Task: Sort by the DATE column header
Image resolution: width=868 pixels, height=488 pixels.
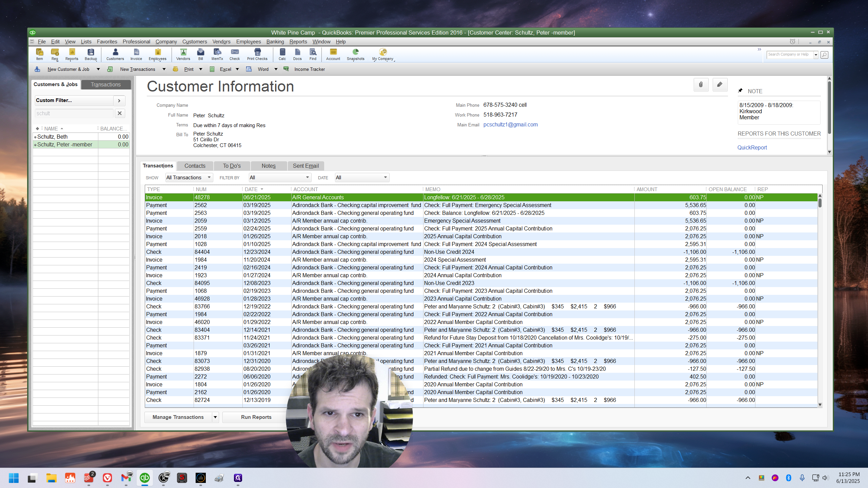Action: (x=266, y=189)
